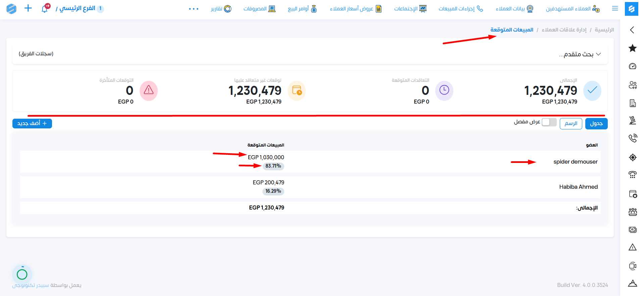Viewport: 644px width, 296px height.
Task: Click العضو column header
Action: 592,145
